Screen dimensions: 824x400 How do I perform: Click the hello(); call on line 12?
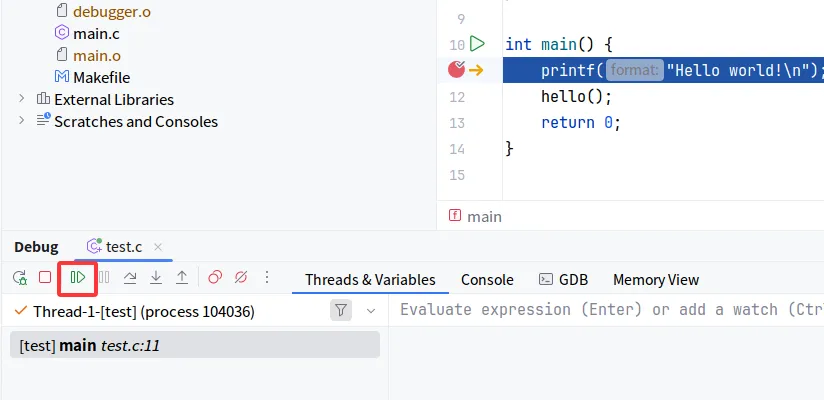576,96
